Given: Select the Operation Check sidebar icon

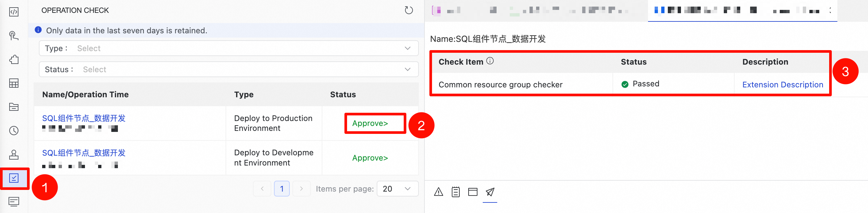Looking at the screenshot, I should tap(14, 178).
